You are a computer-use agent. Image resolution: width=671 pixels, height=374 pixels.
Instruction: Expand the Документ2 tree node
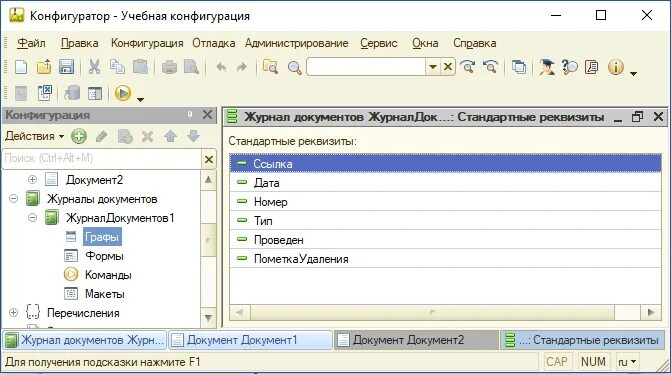[32, 179]
